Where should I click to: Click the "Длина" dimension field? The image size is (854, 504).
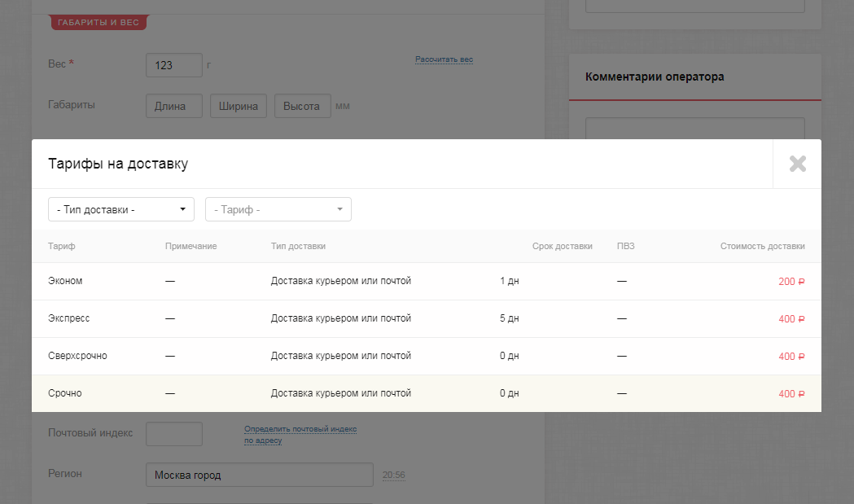pyautogui.click(x=174, y=106)
